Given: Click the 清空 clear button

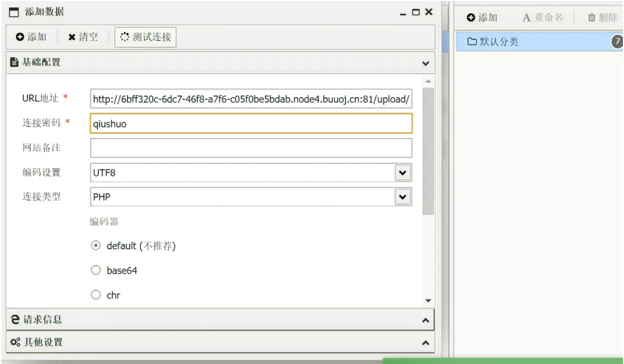Looking at the screenshot, I should click(x=83, y=37).
